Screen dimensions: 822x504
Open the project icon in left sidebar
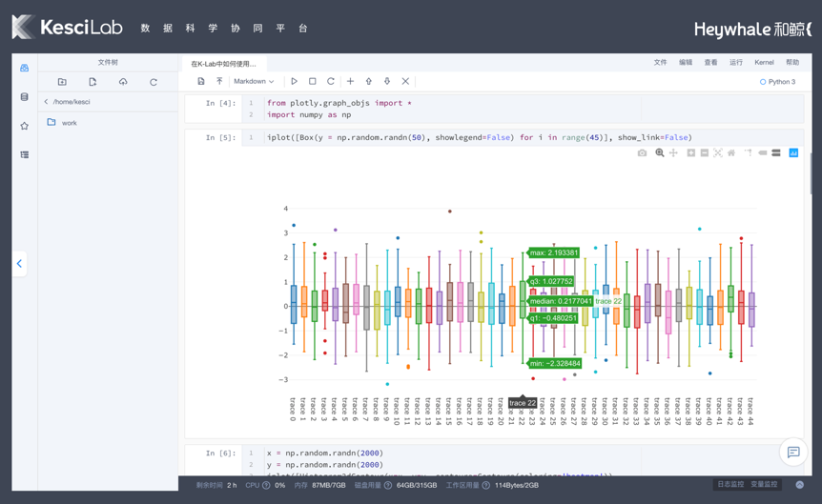24,68
